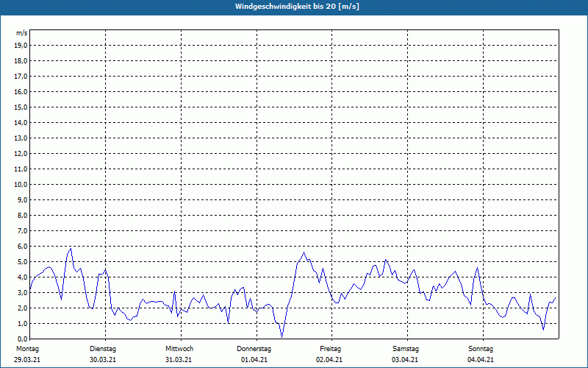Screen dimensions: 588x368
Task: Click the date '04.04.21'
Action: (481, 360)
